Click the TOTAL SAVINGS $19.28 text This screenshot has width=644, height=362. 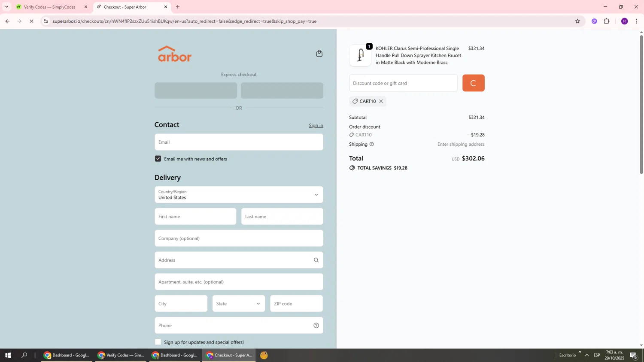(383, 168)
